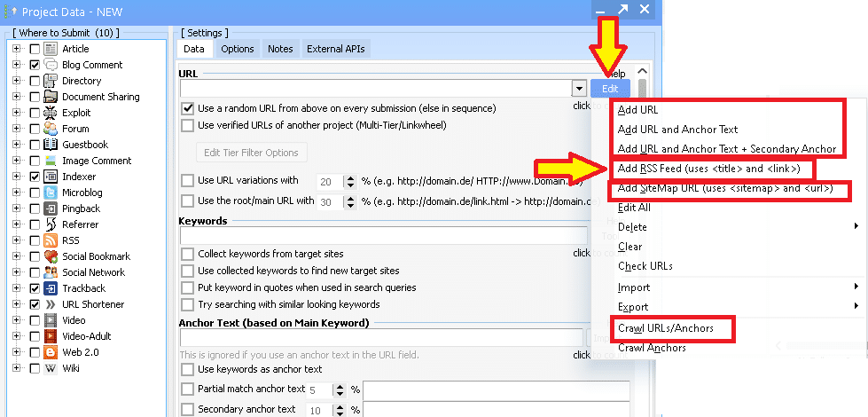
Task: Click the Video-Adult filmstrip icon
Action: 51,336
